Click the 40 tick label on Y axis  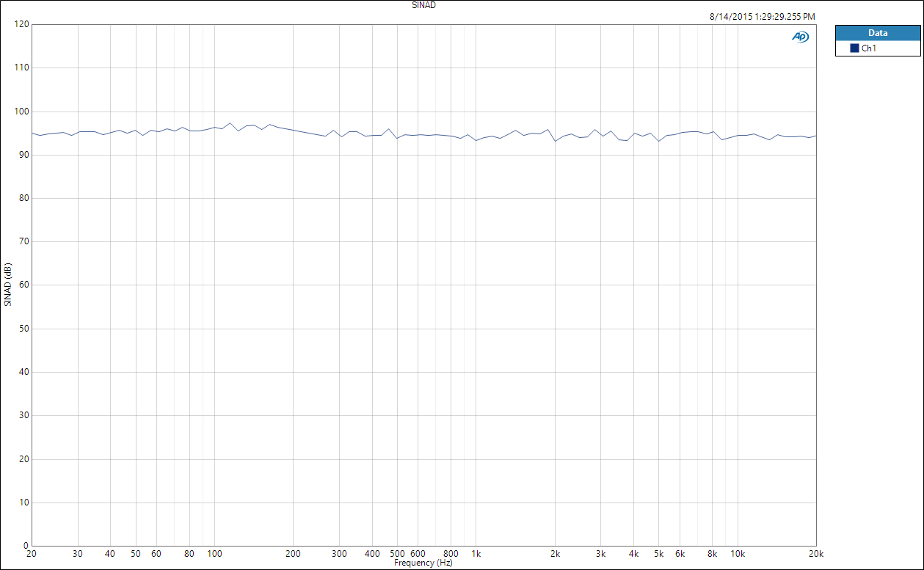24,372
